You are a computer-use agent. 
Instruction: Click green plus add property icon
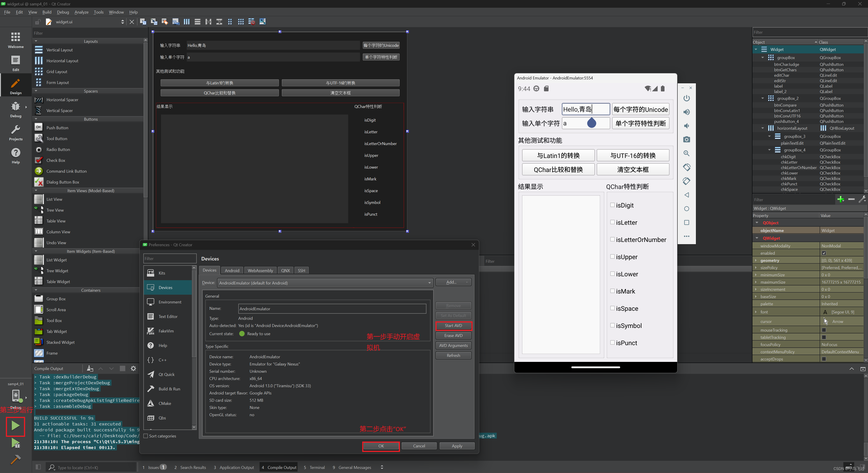point(841,199)
